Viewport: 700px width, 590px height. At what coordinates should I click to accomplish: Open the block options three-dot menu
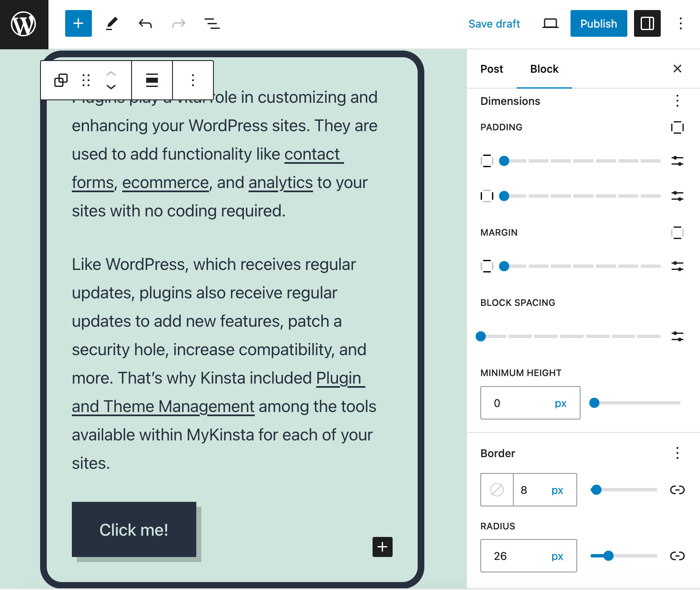192,80
